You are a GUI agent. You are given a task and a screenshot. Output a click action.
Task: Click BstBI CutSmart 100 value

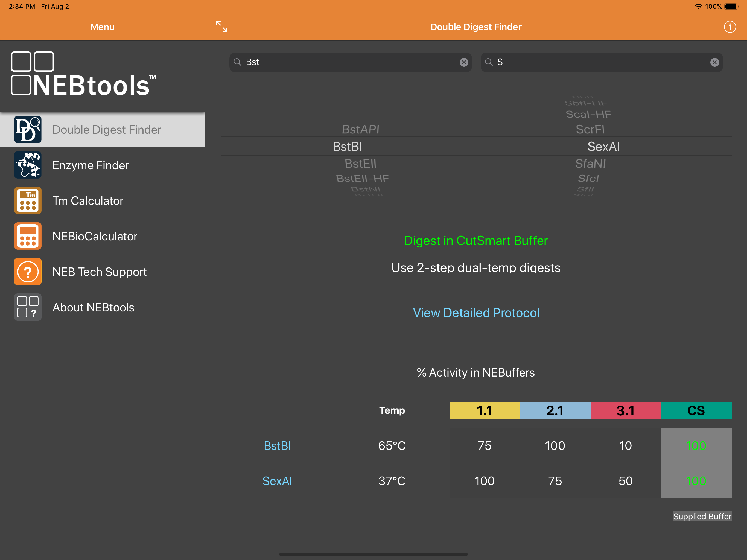[x=696, y=445]
